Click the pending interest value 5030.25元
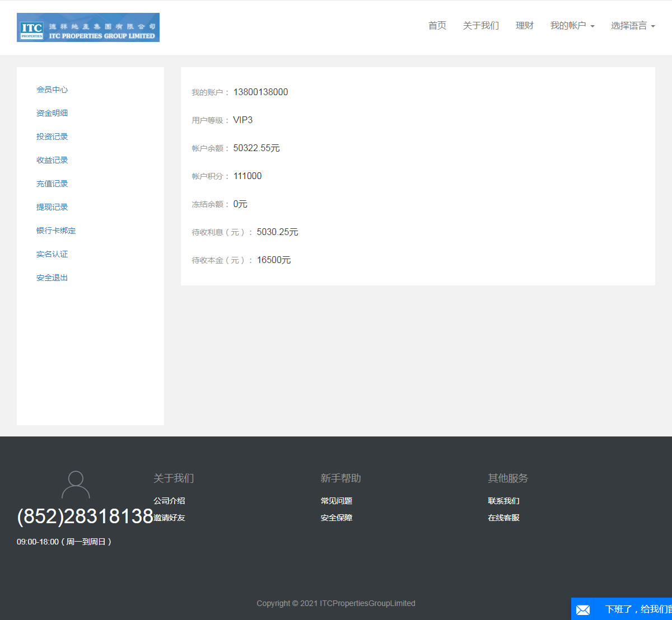Image resolution: width=672 pixels, height=620 pixels. (278, 232)
